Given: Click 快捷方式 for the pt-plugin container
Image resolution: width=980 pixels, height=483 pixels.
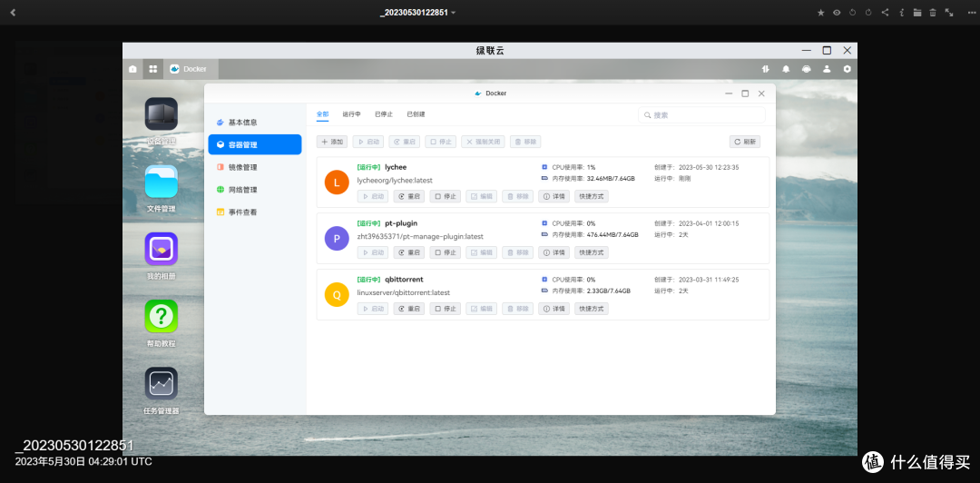Looking at the screenshot, I should click(x=592, y=252).
